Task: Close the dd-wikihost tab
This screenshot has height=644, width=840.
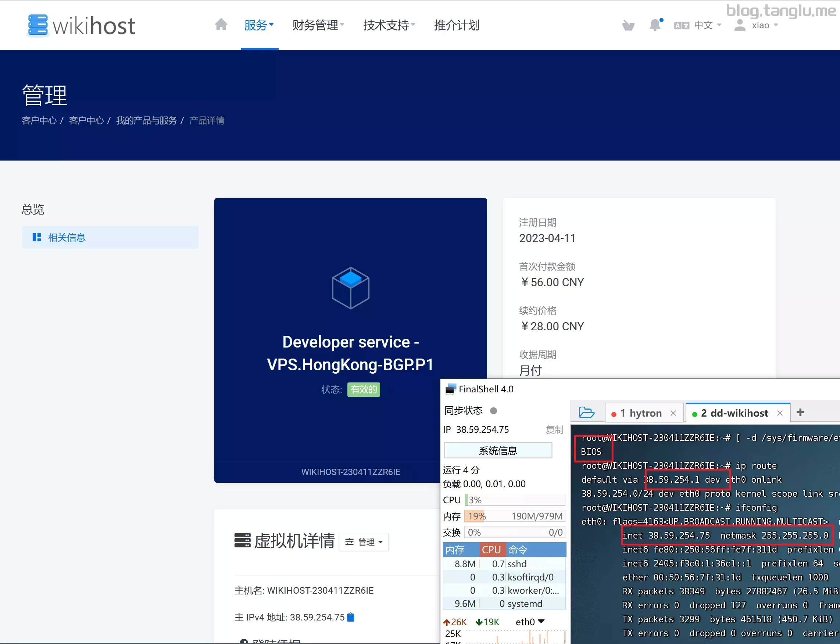Action: pyautogui.click(x=780, y=413)
